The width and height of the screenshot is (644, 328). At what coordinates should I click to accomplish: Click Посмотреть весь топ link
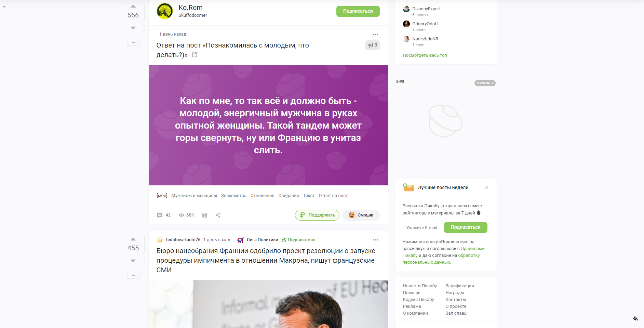425,55
